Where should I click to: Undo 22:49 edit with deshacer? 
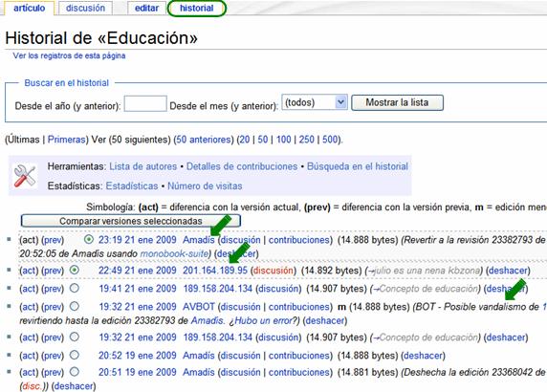(x=508, y=271)
